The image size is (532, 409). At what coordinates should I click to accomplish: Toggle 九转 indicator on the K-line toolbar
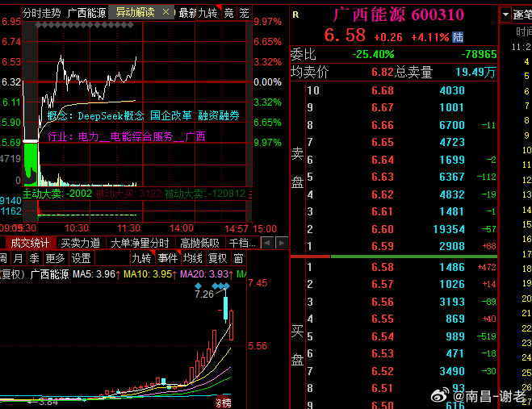point(141,258)
